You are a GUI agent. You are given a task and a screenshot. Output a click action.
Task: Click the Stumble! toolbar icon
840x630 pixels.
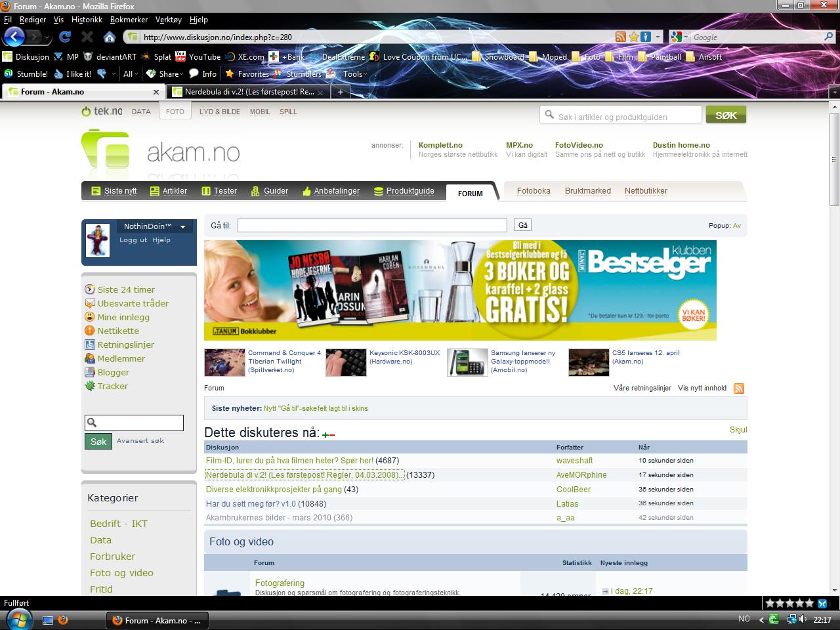pyautogui.click(x=9, y=73)
